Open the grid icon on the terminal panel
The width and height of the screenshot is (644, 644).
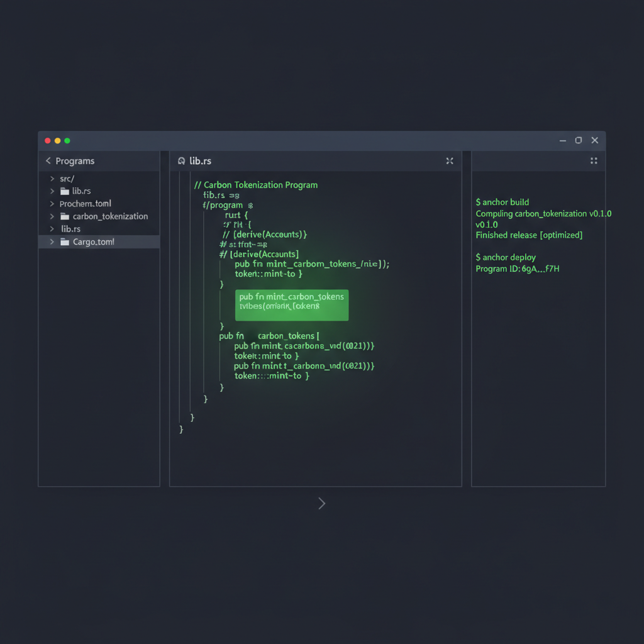593,160
